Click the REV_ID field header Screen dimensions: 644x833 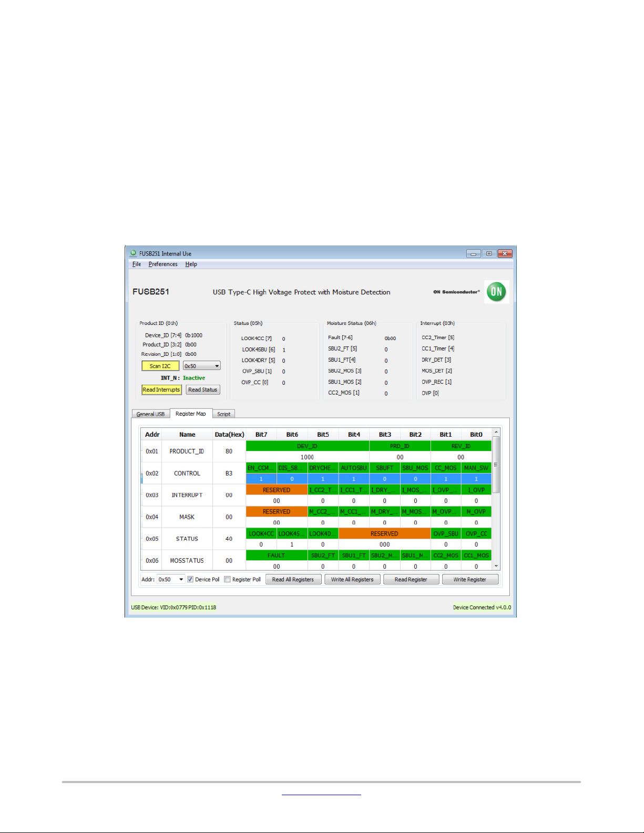(x=461, y=446)
